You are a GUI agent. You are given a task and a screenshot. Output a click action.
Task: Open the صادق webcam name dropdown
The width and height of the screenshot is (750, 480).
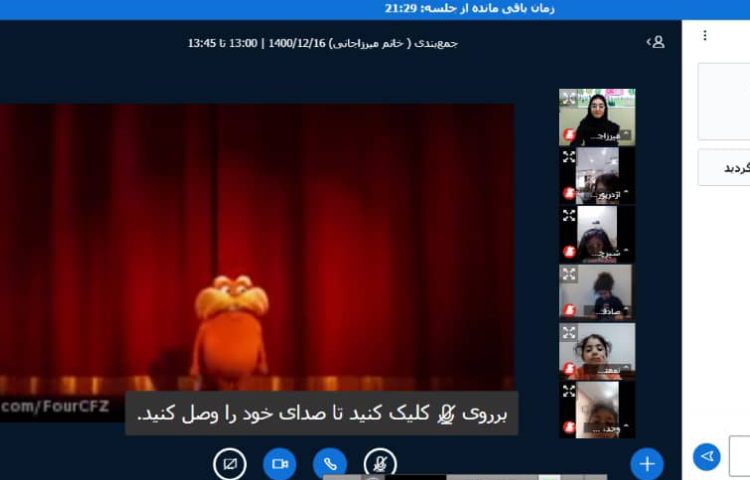pos(608,312)
